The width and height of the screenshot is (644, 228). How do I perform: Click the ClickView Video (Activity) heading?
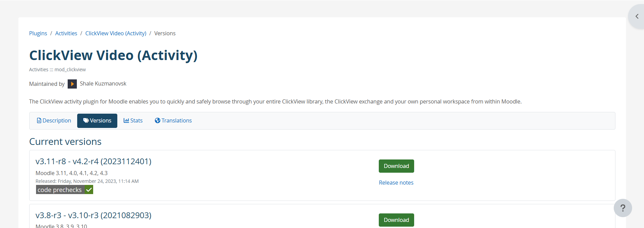click(x=113, y=55)
